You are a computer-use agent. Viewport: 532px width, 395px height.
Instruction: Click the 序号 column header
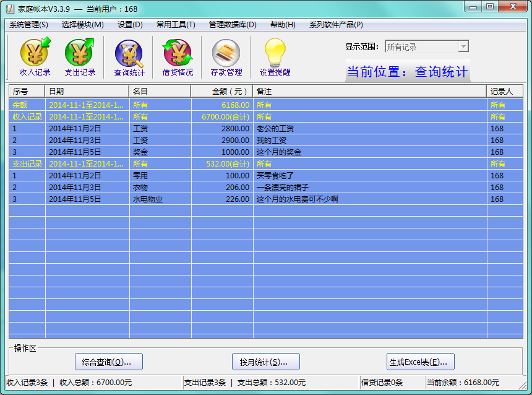pos(27,92)
